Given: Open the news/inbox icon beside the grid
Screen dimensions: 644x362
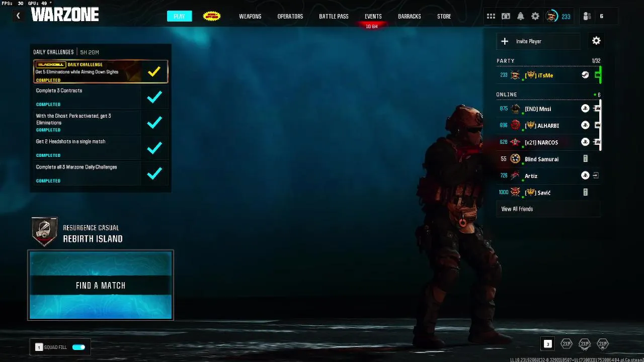Looking at the screenshot, I should [506, 16].
